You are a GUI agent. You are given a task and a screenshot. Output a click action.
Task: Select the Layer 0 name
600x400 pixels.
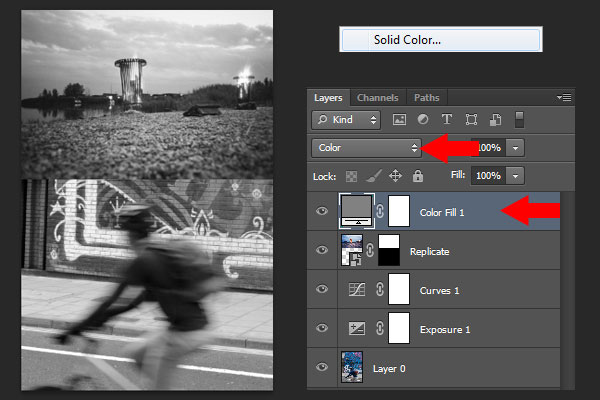389,369
